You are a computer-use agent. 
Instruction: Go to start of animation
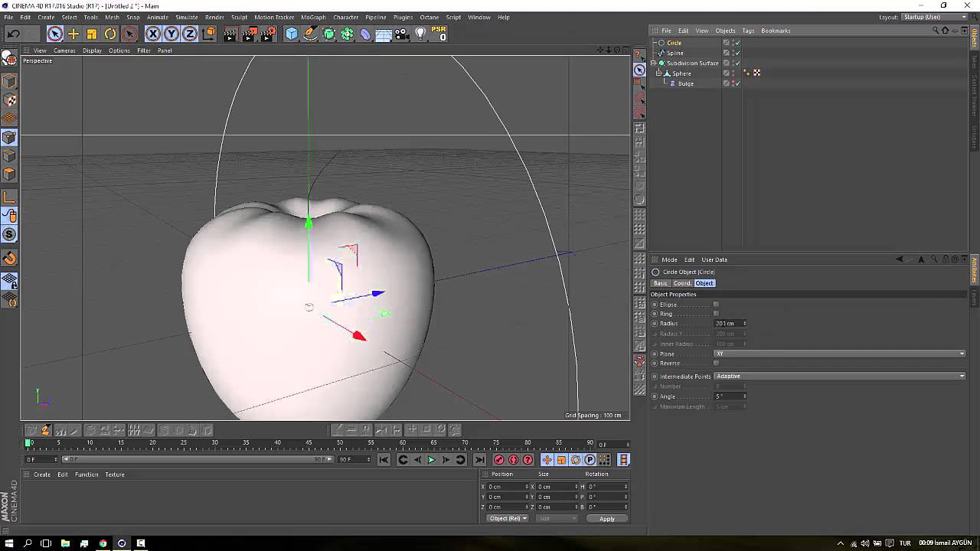click(384, 460)
